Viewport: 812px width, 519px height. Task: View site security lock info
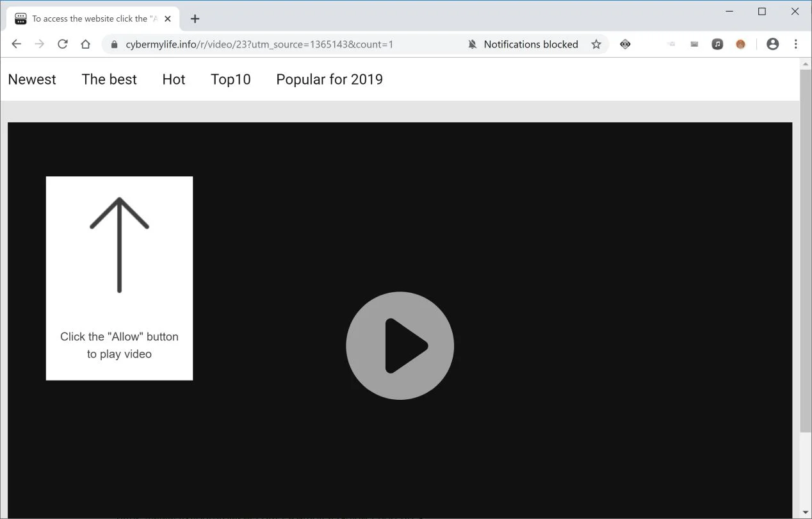click(x=115, y=44)
